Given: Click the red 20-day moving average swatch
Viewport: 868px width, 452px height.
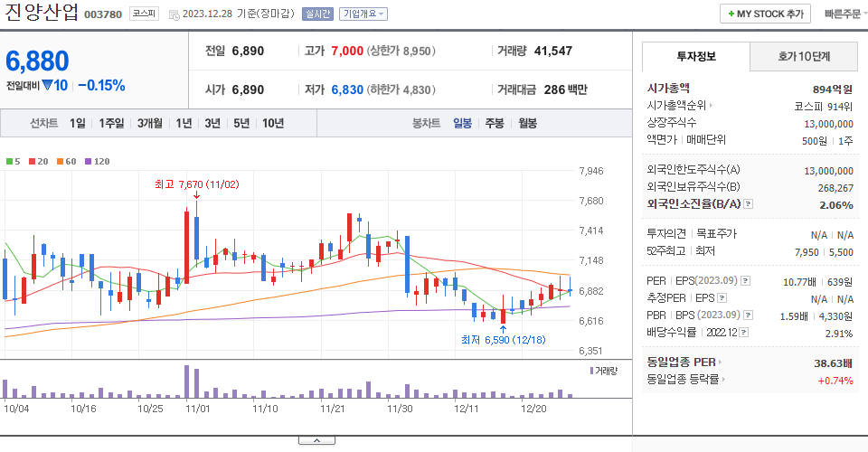Looking at the screenshot, I should (x=33, y=162).
